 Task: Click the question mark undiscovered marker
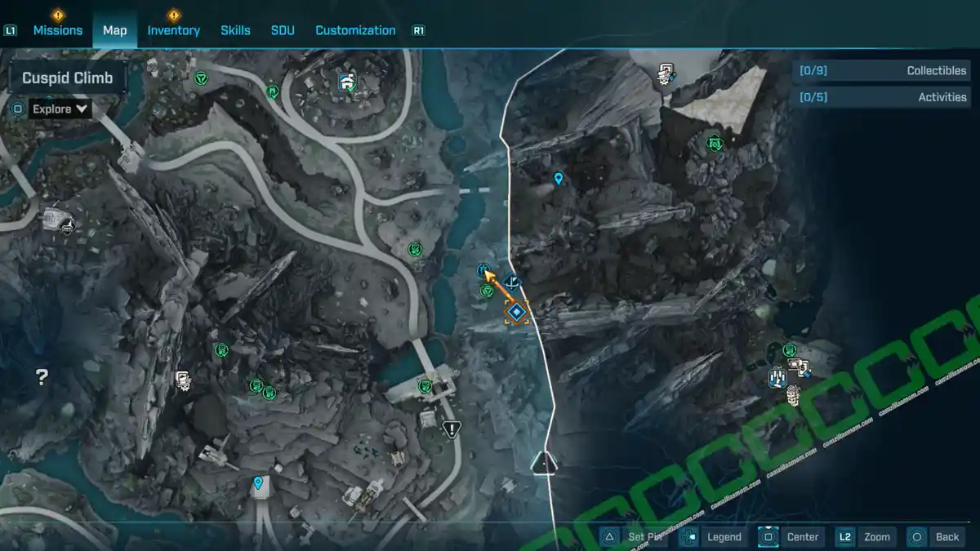click(x=42, y=376)
